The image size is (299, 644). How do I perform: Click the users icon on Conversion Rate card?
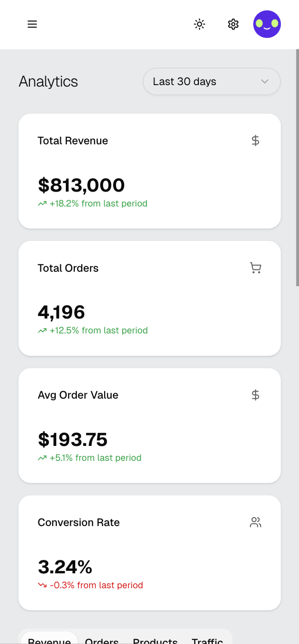point(255,522)
